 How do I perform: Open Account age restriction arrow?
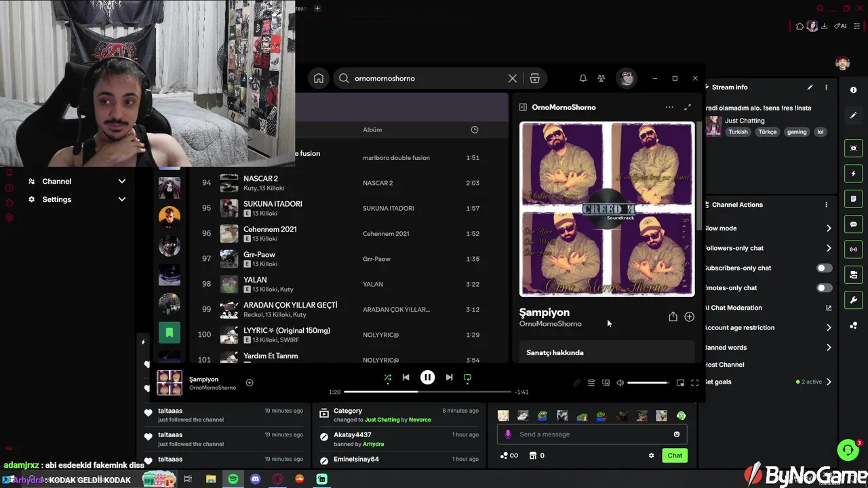(828, 327)
